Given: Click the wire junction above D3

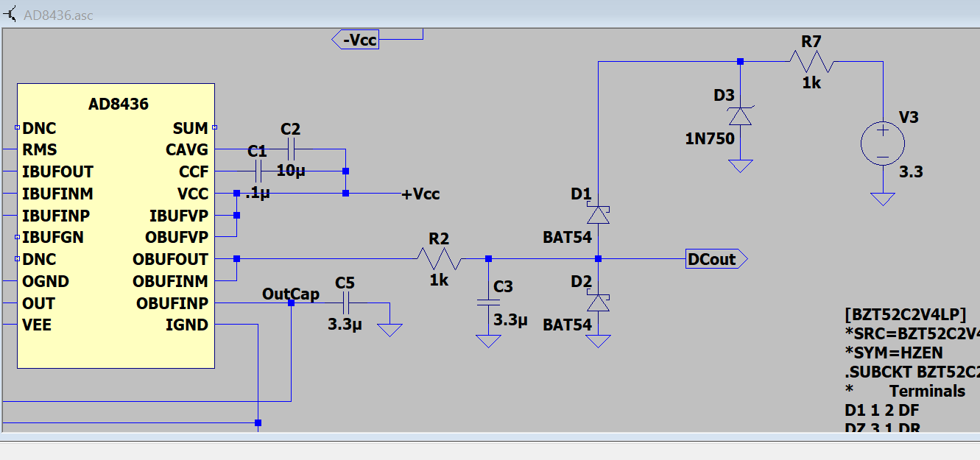Looking at the screenshot, I should click(741, 62).
